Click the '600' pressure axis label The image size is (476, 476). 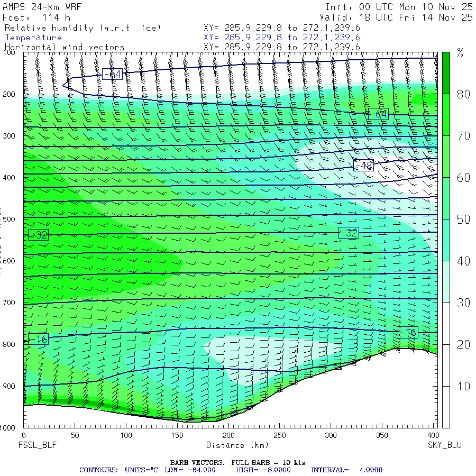click(x=9, y=261)
